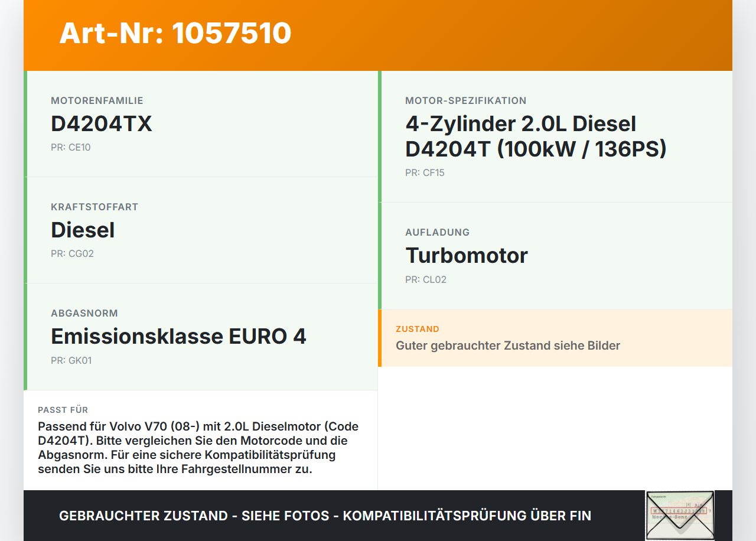The height and width of the screenshot is (541, 756).
Task: Click the PR: CG02 code
Action: coord(72,254)
